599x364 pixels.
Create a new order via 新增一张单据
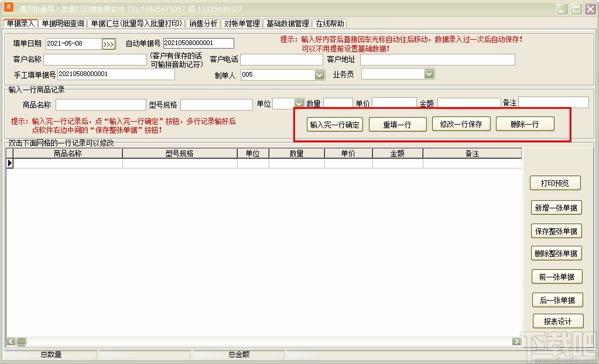click(555, 207)
